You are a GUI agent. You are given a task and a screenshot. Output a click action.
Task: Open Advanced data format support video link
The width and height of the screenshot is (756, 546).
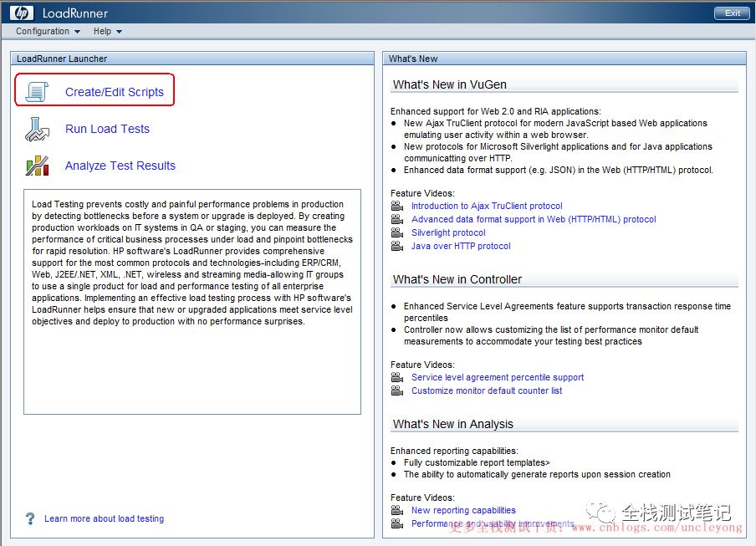coord(534,219)
